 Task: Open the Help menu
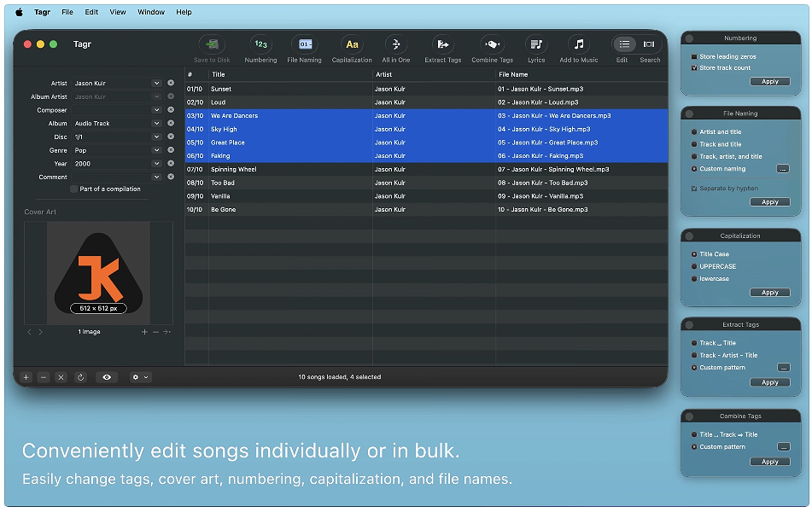pyautogui.click(x=184, y=12)
